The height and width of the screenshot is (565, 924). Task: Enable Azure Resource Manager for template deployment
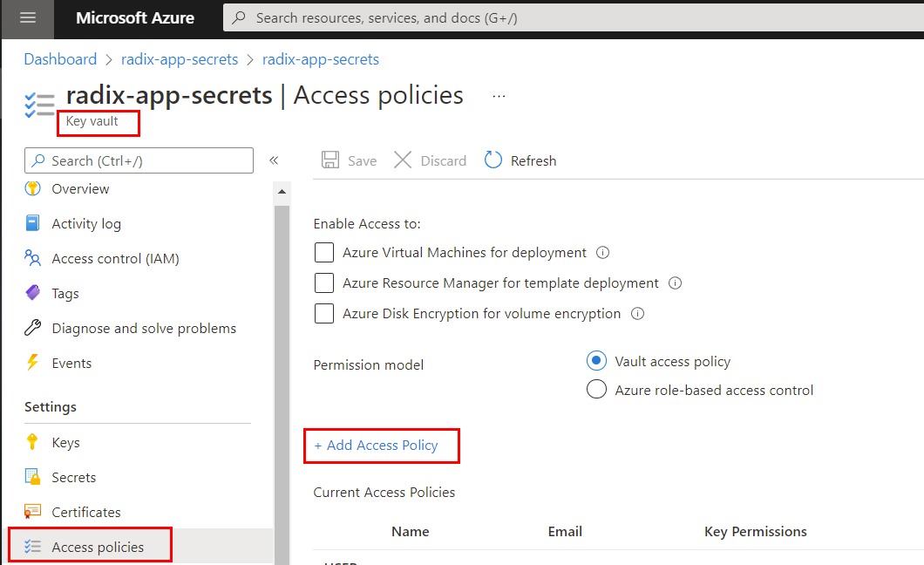coord(324,282)
